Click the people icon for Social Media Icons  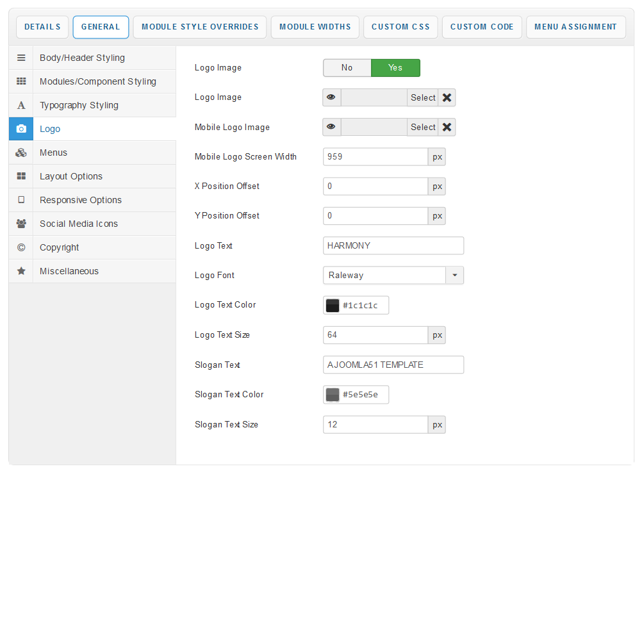point(21,224)
